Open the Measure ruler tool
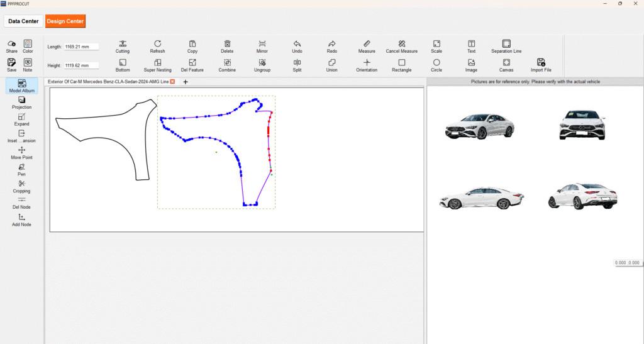The image size is (644, 344). pos(367,43)
